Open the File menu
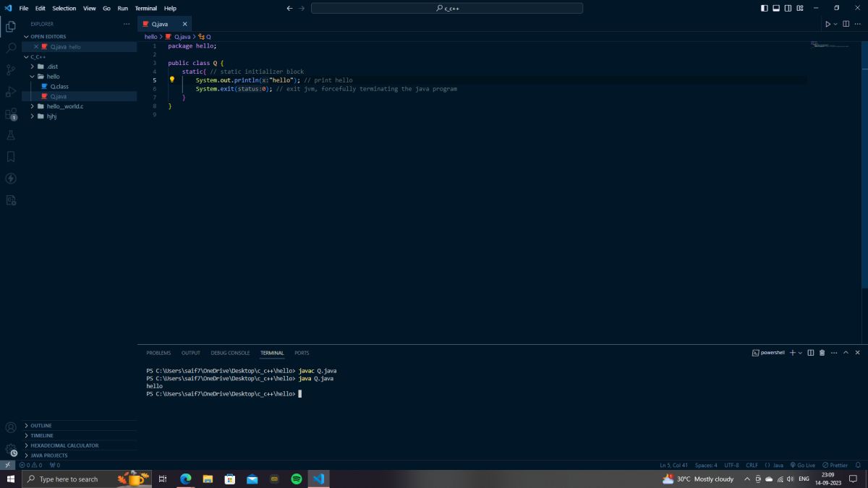The width and height of the screenshot is (868, 488). (24, 8)
